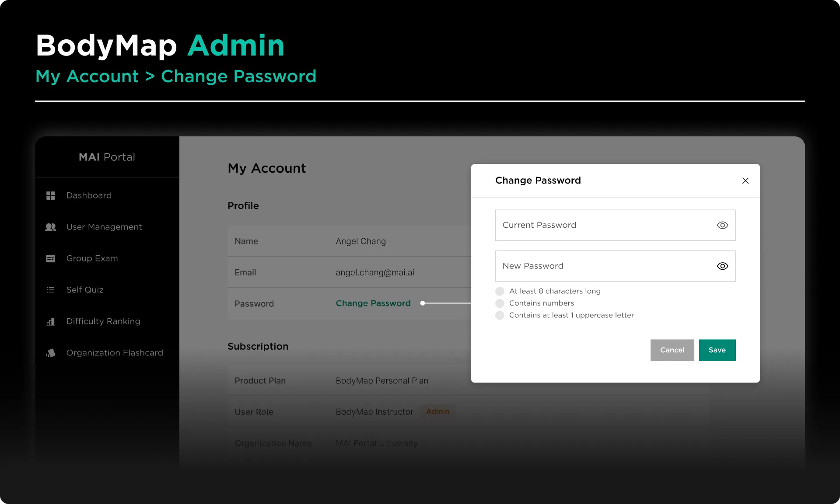The width and height of the screenshot is (840, 504).
Task: Click the Difficulty Ranking chart icon
Action: [x=51, y=321]
